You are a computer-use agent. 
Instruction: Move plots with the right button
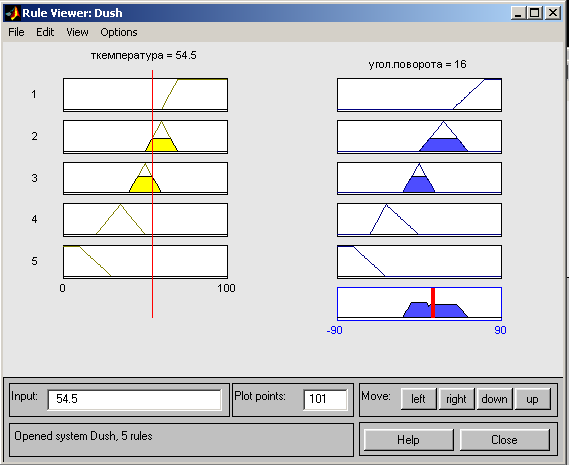[x=456, y=399]
